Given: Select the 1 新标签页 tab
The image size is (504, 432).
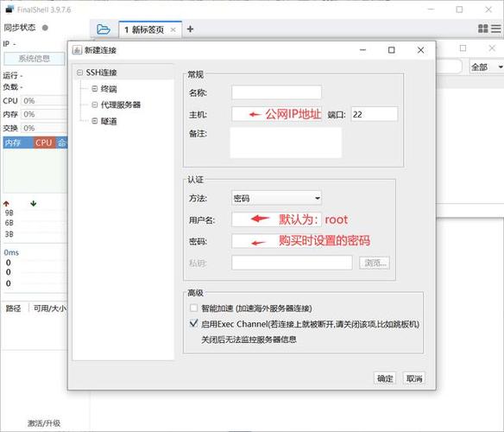Looking at the screenshot, I should pos(144,29).
